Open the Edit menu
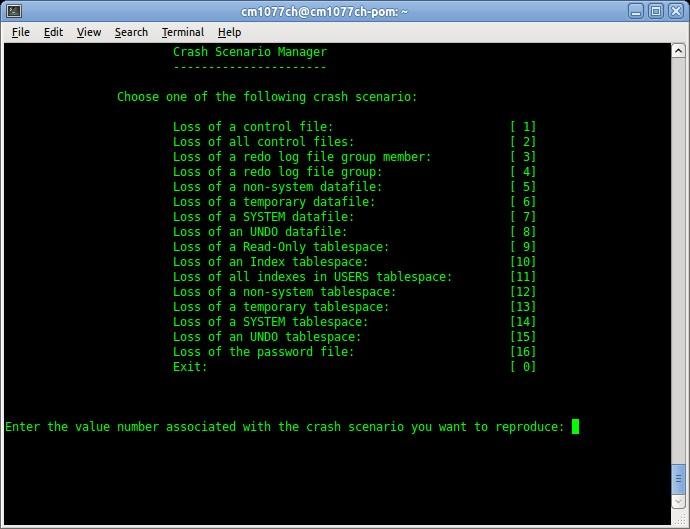Image resolution: width=690 pixels, height=529 pixels. click(x=53, y=32)
